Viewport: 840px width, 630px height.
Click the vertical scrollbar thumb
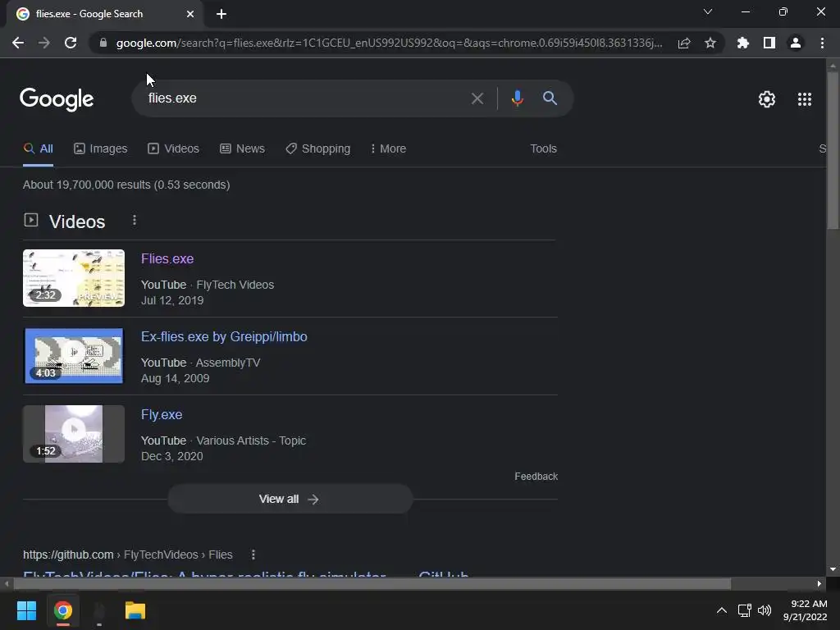click(833, 150)
